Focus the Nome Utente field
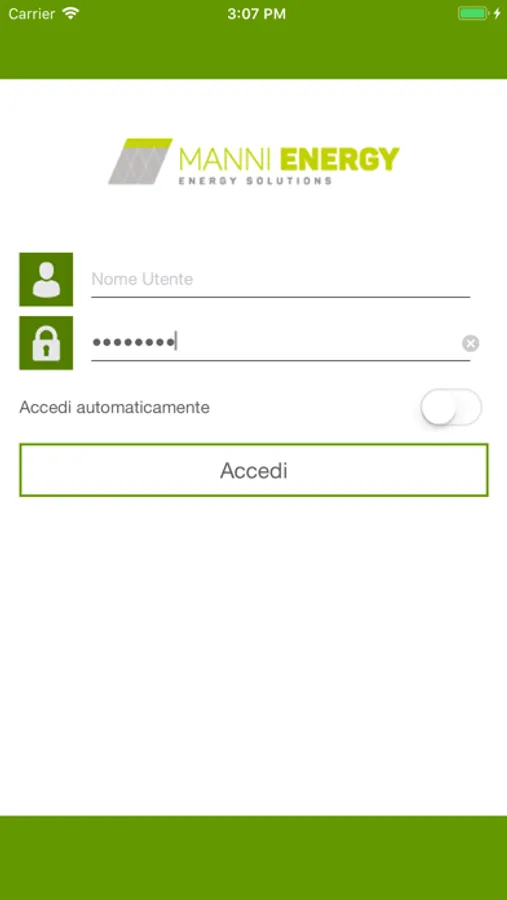The image size is (507, 900). (x=280, y=280)
